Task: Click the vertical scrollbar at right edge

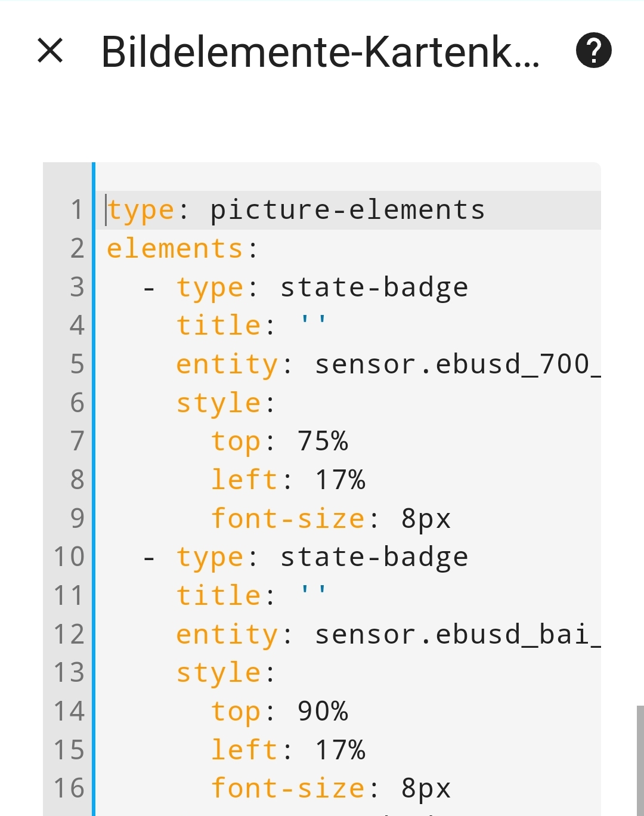Action: tap(640, 758)
